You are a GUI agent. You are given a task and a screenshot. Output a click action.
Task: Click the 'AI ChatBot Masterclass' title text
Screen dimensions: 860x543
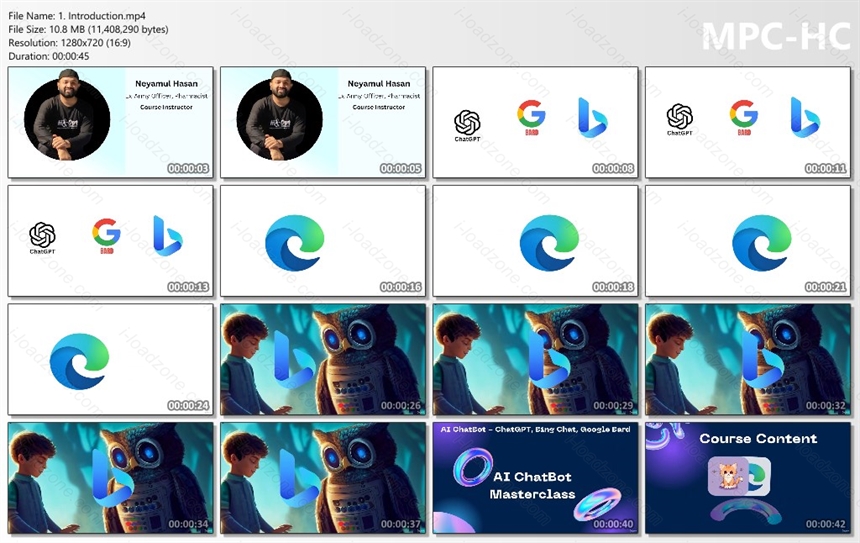[x=532, y=485]
